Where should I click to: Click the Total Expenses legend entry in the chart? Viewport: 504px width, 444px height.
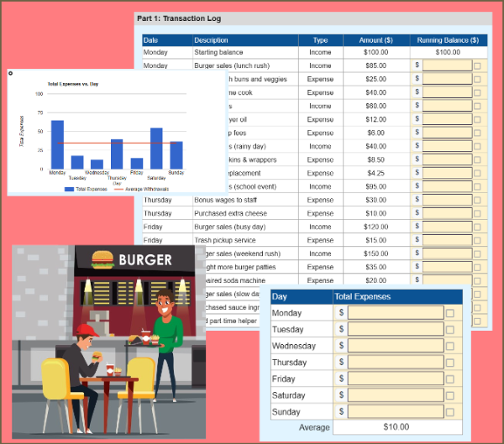[x=86, y=189]
